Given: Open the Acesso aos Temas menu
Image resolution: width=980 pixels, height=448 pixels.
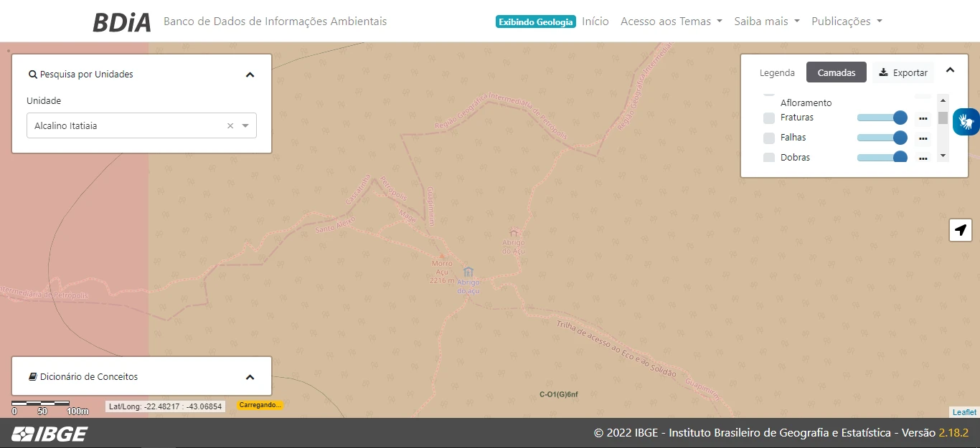Looking at the screenshot, I should point(671,22).
